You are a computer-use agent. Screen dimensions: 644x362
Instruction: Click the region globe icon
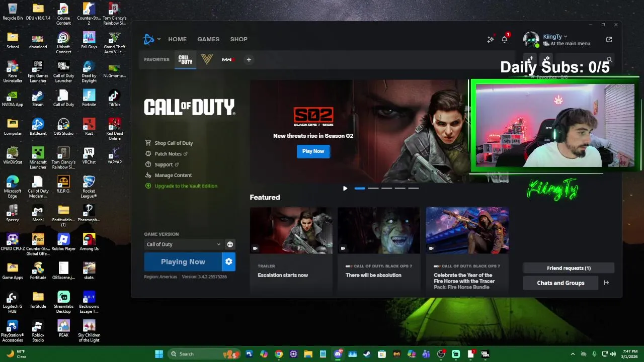pos(230,244)
